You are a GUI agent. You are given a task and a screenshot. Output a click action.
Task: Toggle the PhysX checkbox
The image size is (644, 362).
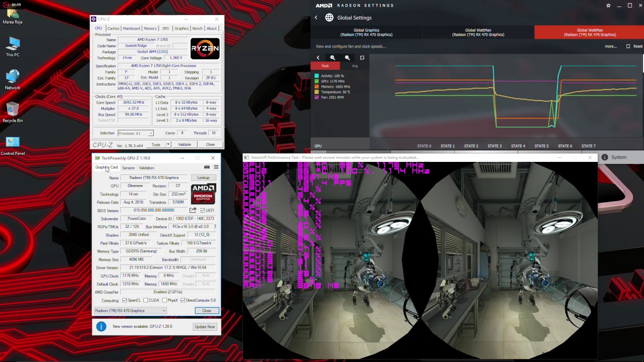tap(165, 300)
